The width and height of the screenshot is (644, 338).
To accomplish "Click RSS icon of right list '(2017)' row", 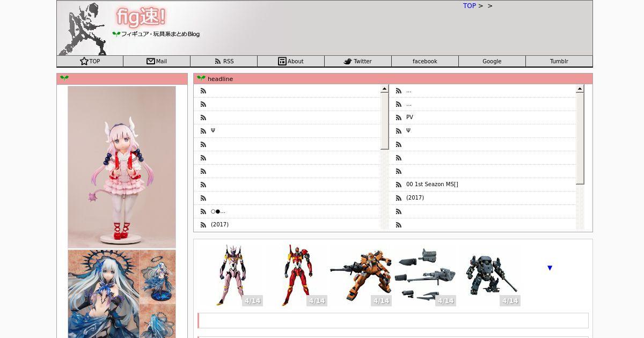I will [398, 198].
